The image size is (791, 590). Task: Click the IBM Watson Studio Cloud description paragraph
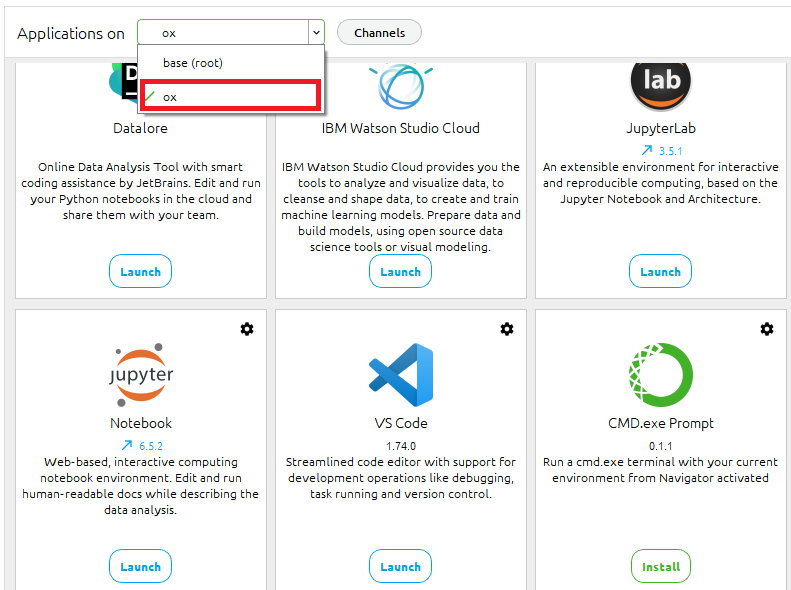pos(401,207)
